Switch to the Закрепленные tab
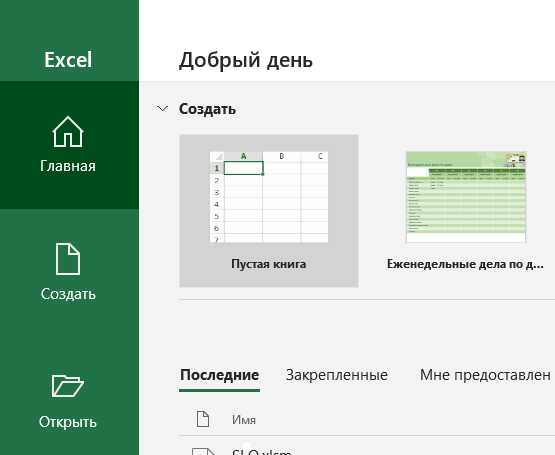Screen dimensions: 555x455 (337, 375)
